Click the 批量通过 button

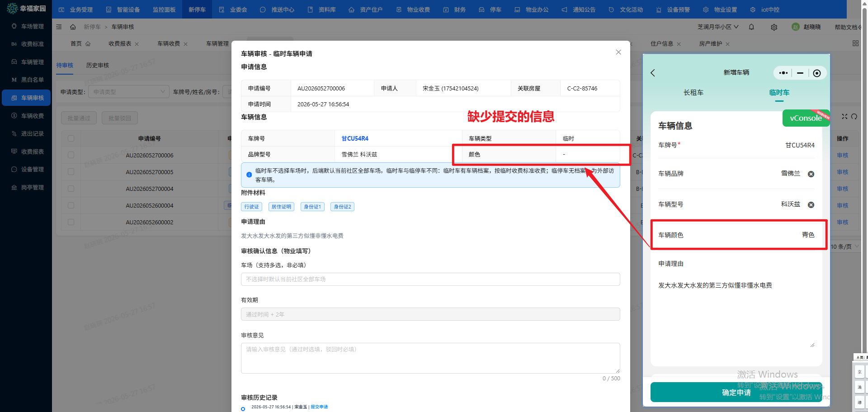click(79, 118)
